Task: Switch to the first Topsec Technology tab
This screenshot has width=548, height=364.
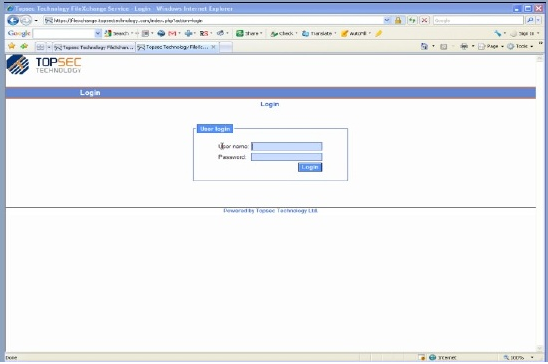Action: pyautogui.click(x=94, y=47)
